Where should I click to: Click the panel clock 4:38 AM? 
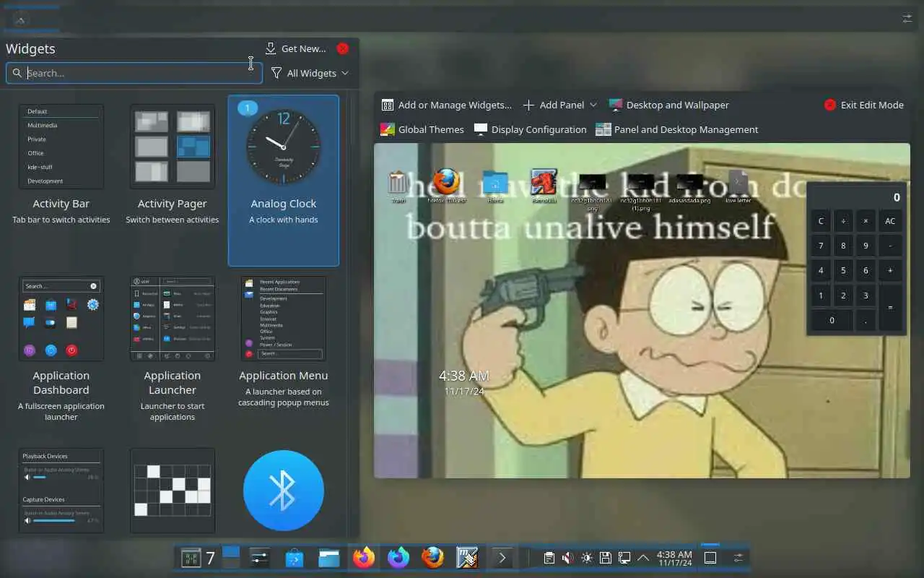click(x=674, y=558)
